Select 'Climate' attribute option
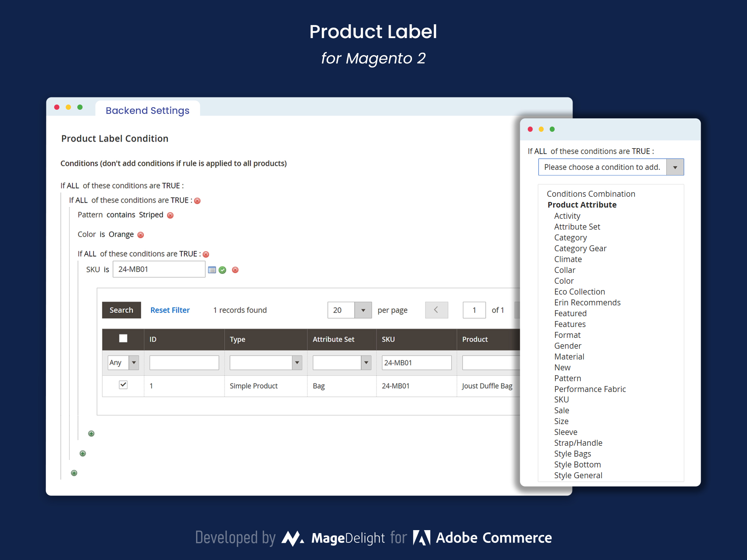This screenshot has height=560, width=747. [568, 259]
